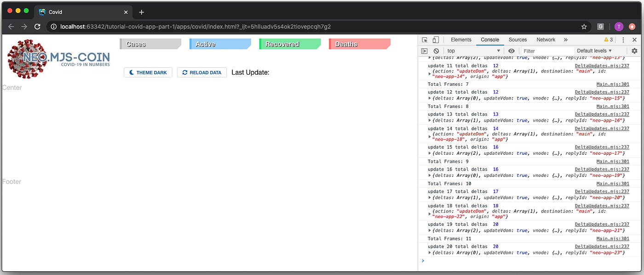Open the DeltaUpdates.mjs:237 source link
The height and width of the screenshot is (275, 644).
(x=602, y=65)
